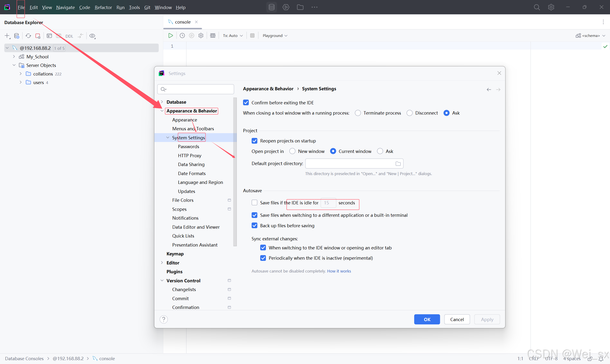Choose the Terminate process radio option

(358, 113)
